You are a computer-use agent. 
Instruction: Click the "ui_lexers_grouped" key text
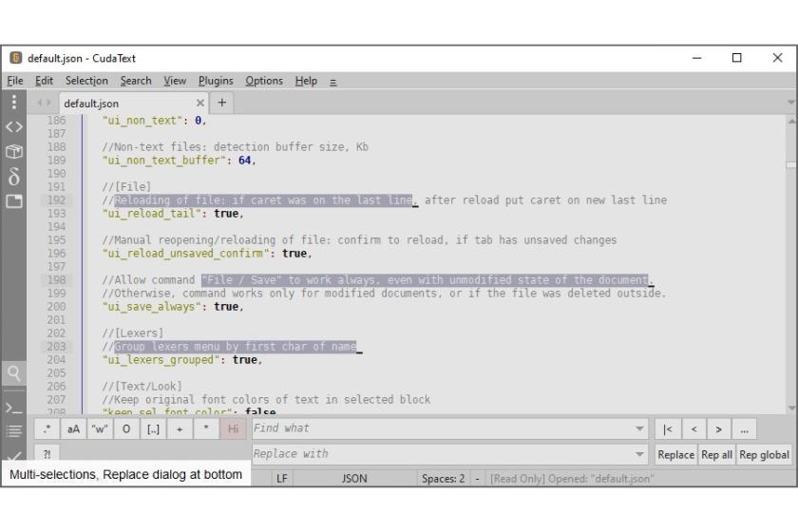pos(161,360)
